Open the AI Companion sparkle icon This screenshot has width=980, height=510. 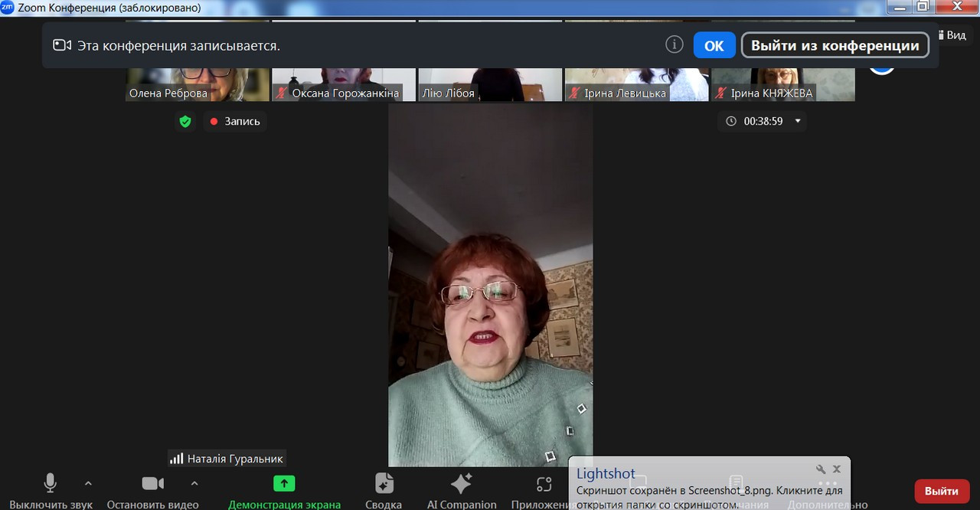point(461,483)
